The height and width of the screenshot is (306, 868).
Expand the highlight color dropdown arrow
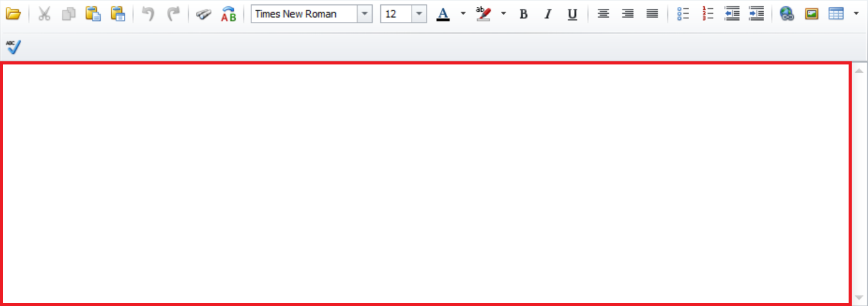503,13
